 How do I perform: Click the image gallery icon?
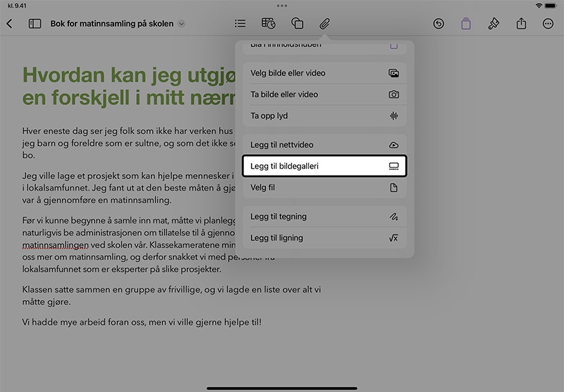(394, 166)
